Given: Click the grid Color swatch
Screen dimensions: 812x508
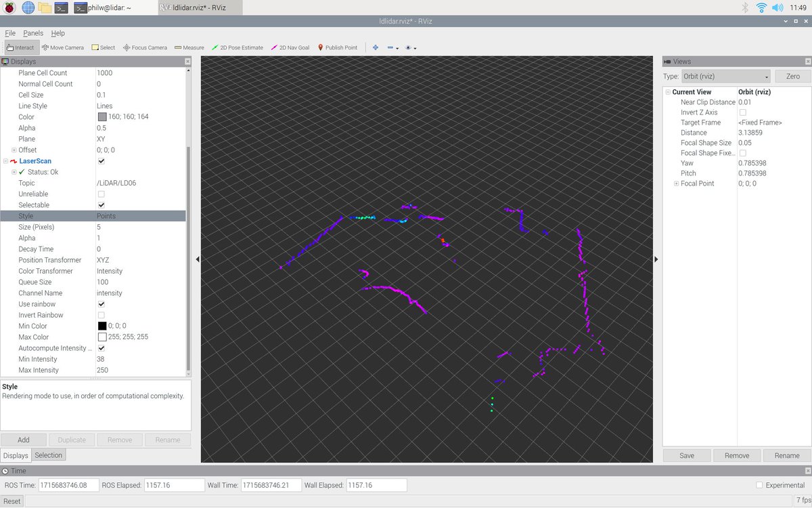Looking at the screenshot, I should 102,117.
